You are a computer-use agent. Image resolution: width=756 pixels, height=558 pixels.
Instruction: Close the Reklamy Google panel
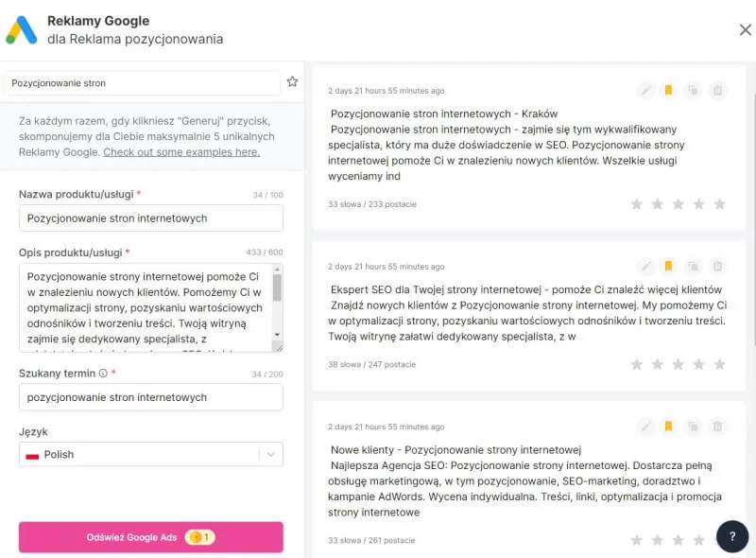pyautogui.click(x=745, y=30)
